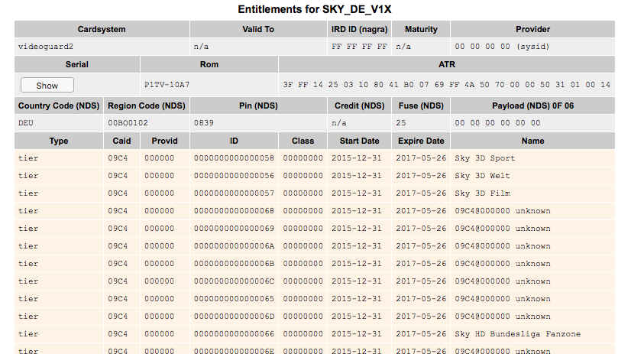644x354 pixels.
Task: Click the Expire Date column header
Action: pos(420,141)
